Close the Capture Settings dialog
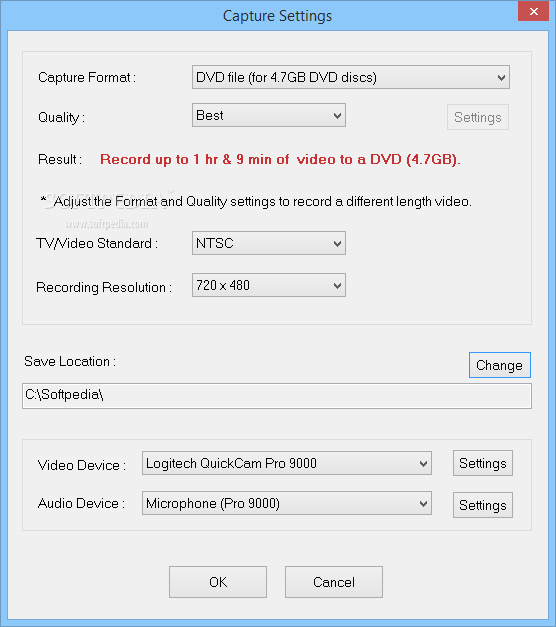The image size is (556, 627). point(534,11)
